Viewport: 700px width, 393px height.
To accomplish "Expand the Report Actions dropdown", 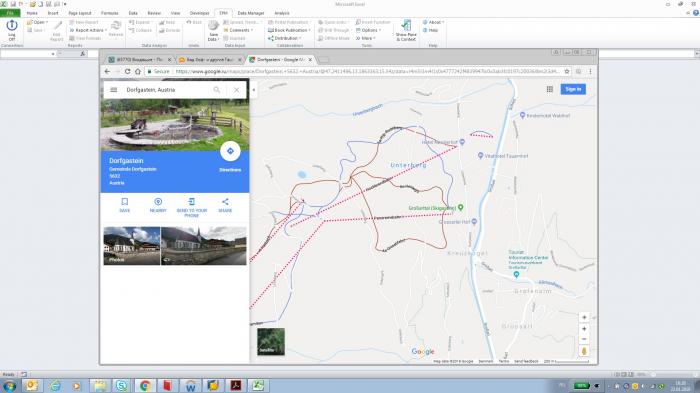I will (x=88, y=30).
